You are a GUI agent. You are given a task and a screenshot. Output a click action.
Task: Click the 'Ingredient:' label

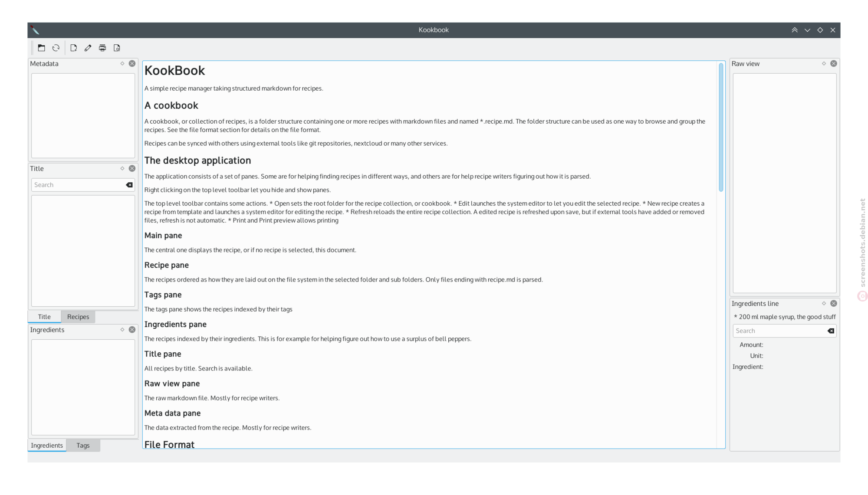coord(748,367)
